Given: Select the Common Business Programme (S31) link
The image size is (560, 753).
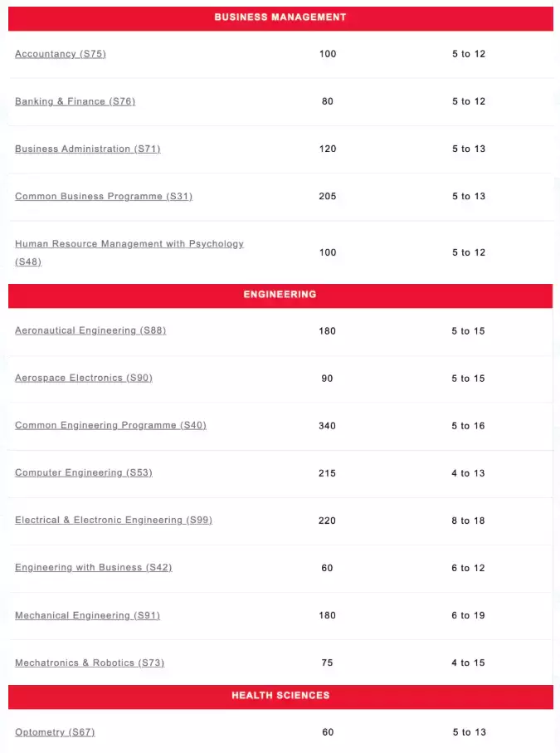Looking at the screenshot, I should point(103,196).
